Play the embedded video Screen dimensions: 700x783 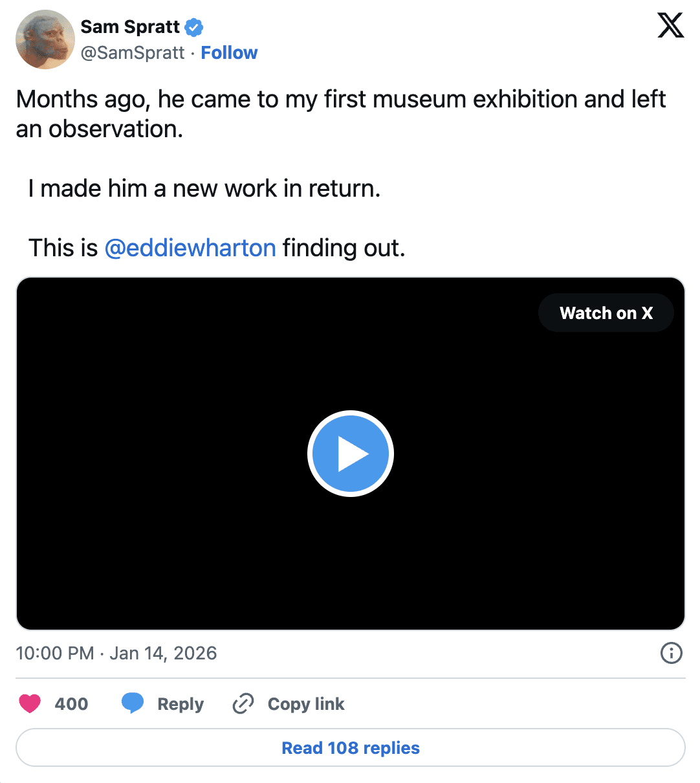point(350,454)
